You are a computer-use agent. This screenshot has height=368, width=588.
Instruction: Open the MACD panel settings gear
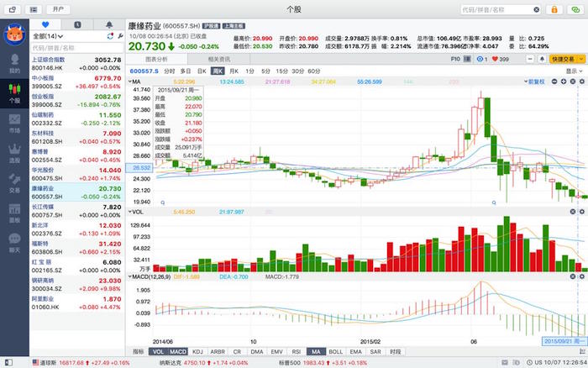pyautogui.click(x=582, y=276)
